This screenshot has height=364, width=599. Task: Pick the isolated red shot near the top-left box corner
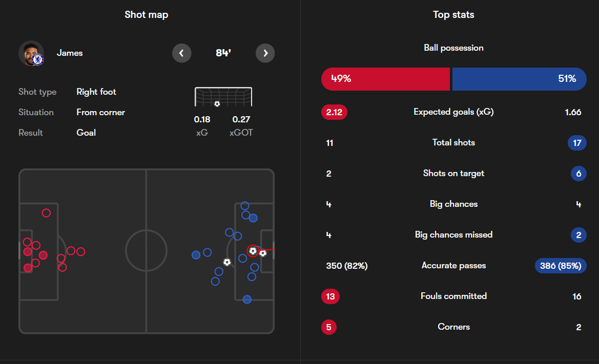[x=46, y=213]
